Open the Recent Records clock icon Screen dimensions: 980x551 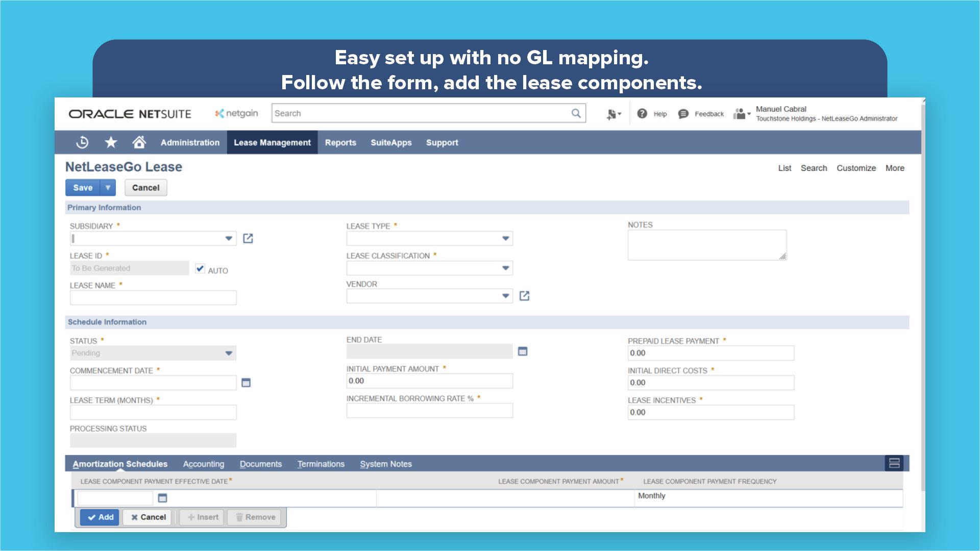coord(82,142)
